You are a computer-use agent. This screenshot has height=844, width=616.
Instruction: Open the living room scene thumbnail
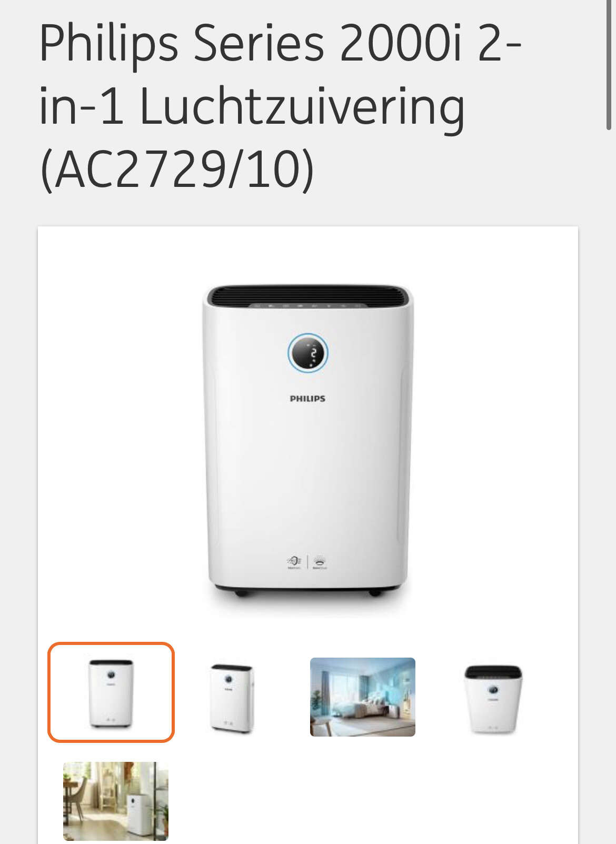click(x=116, y=801)
